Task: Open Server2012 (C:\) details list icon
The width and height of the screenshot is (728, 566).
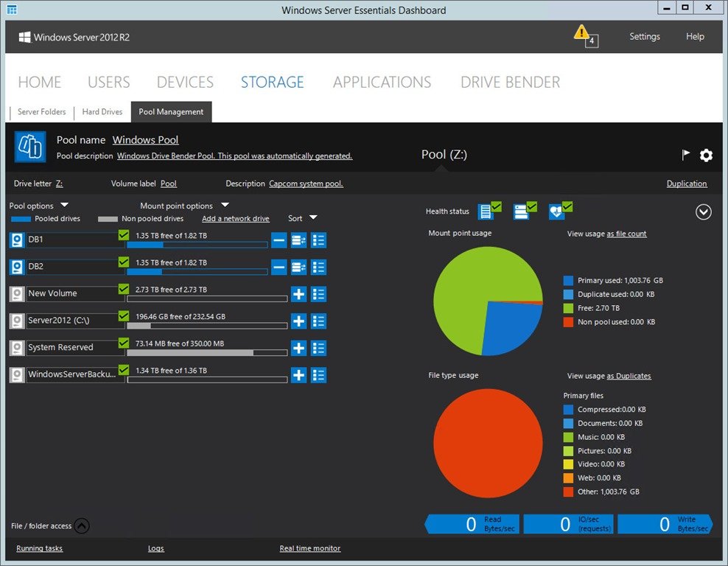Action: click(318, 321)
